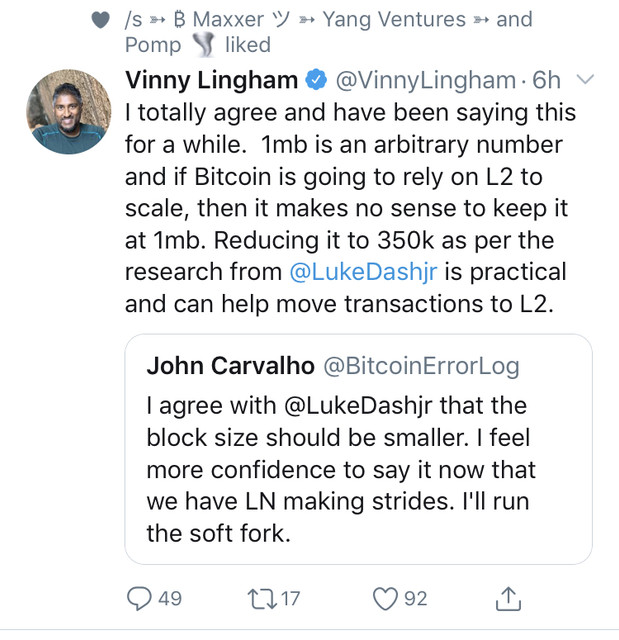619x640 pixels.
Task: Open the share upload icon
Action: 508,599
